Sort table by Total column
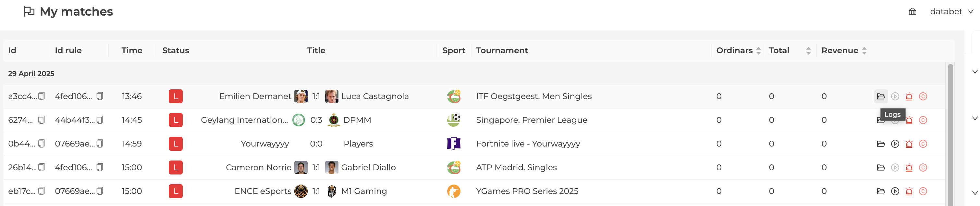The width and height of the screenshot is (980, 206). pyautogui.click(x=808, y=51)
